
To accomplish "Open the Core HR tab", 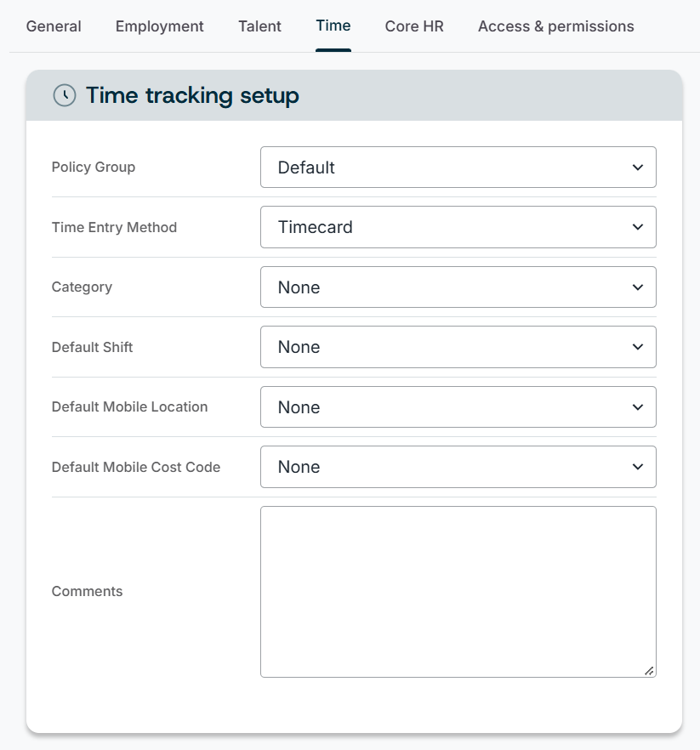I will [414, 26].
